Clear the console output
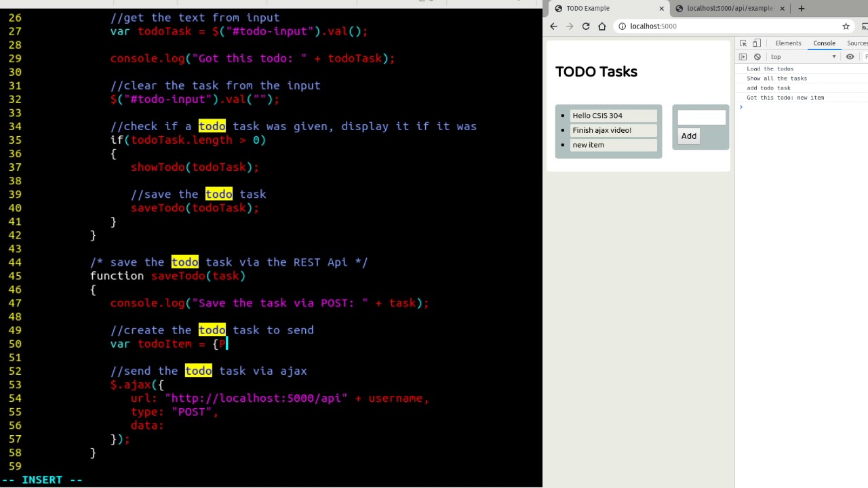The height and width of the screenshot is (488, 868). [757, 57]
